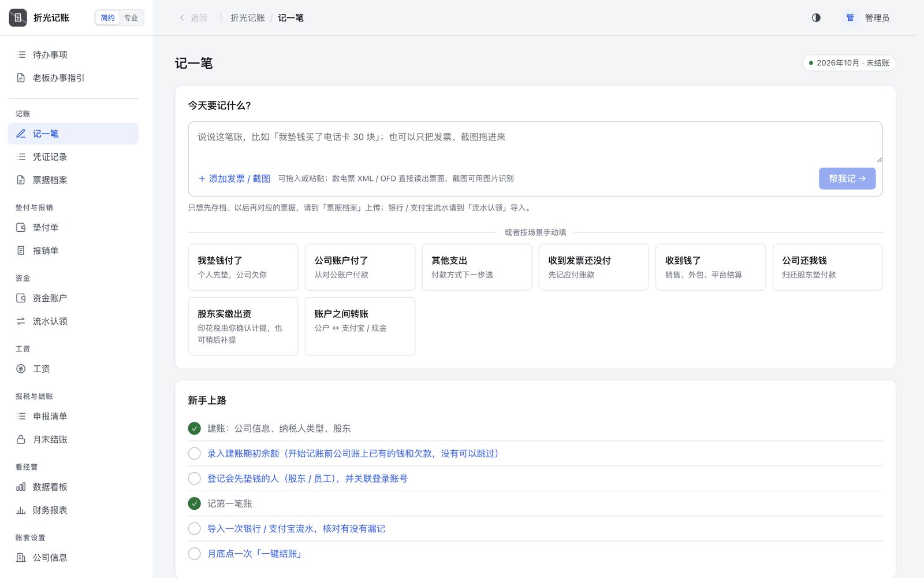Click the 凭证记录 list icon
The height and width of the screenshot is (578, 924).
point(21,157)
